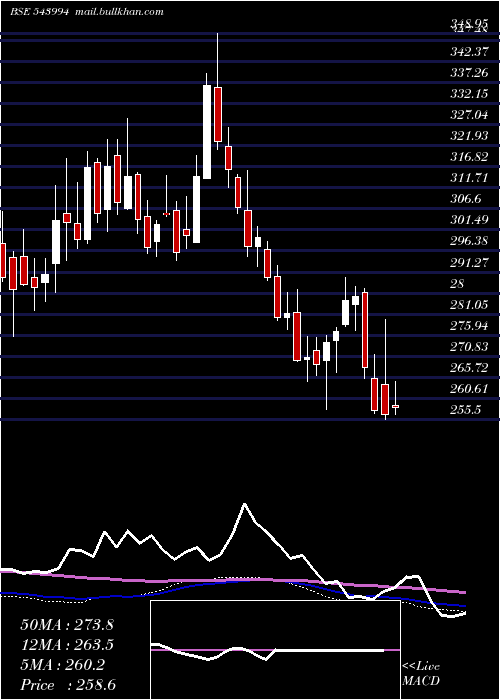Click the 265.72 price axis label

click(469, 367)
